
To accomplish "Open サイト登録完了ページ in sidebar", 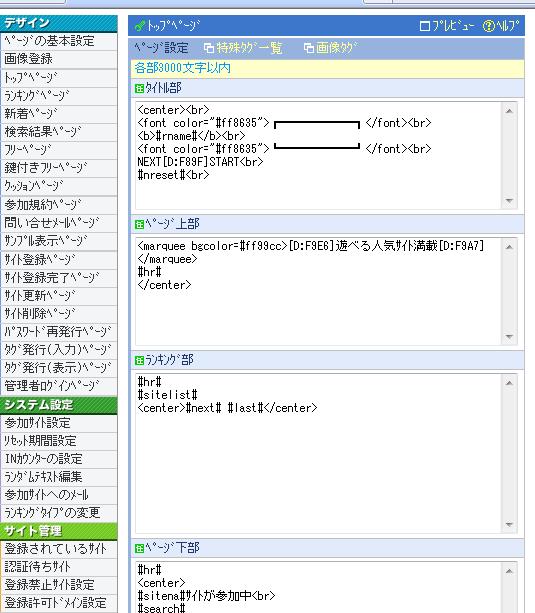I will pyautogui.click(x=59, y=278).
